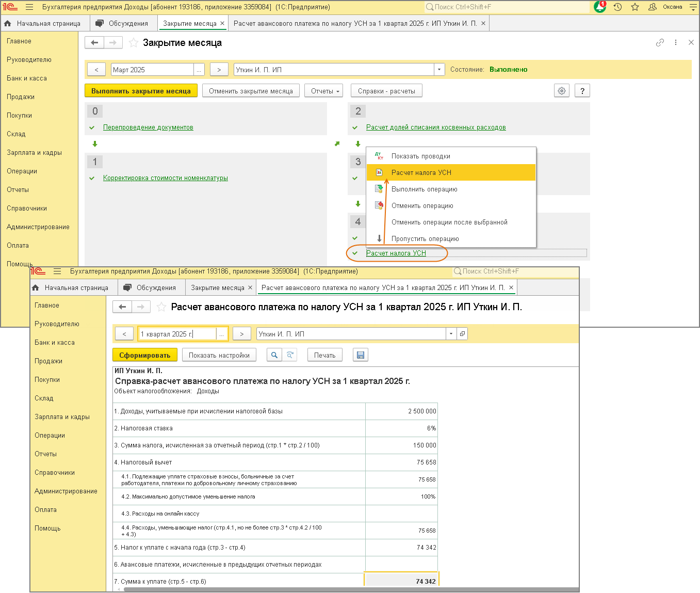Save the report using the floppy disk icon
Image resolution: width=700 pixels, height=593 pixels.
[x=361, y=355]
